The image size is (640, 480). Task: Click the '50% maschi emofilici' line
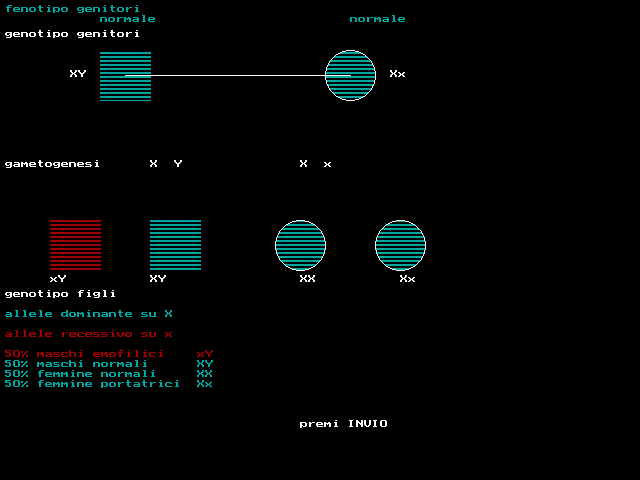[109, 353]
